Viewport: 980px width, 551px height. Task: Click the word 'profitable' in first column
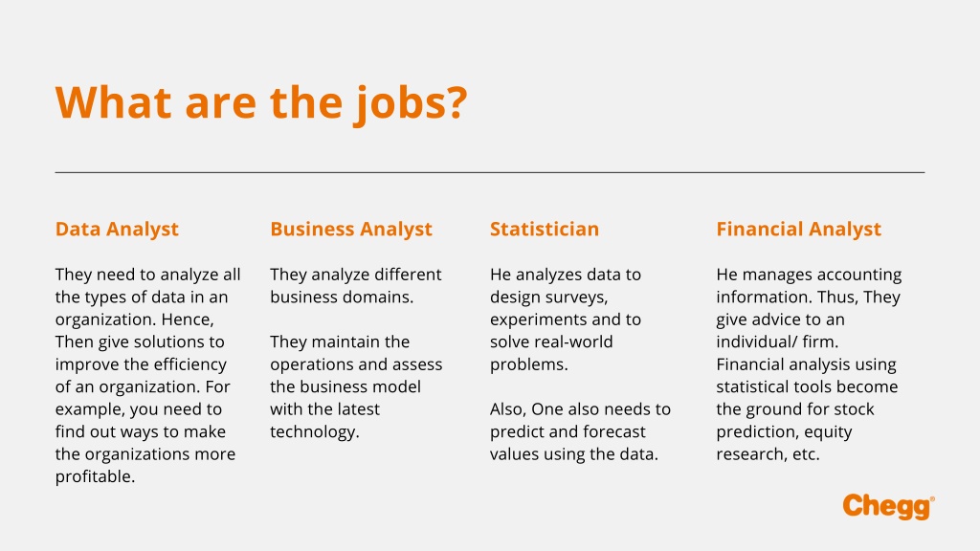click(x=93, y=476)
